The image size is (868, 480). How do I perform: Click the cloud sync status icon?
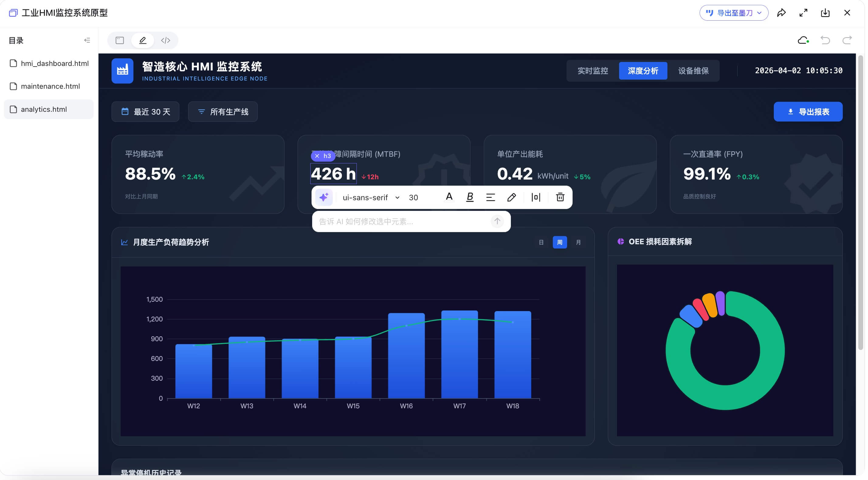click(803, 40)
